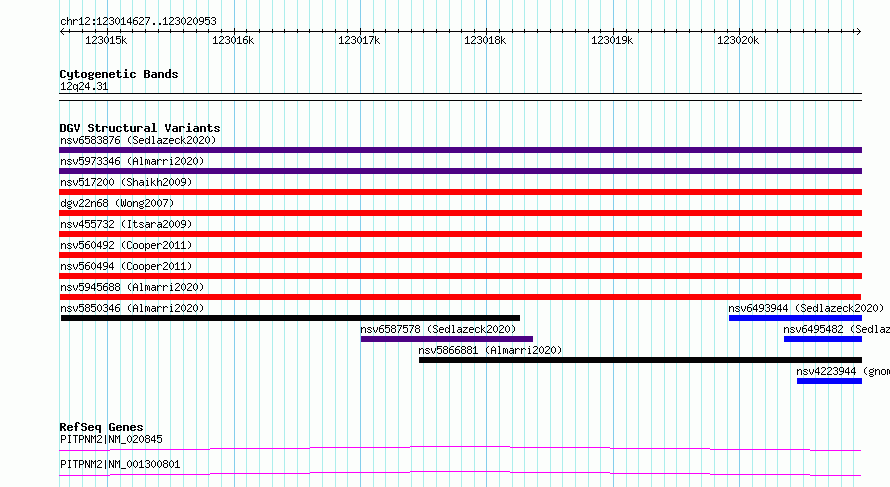This screenshot has width=890, height=487.
Task: Select the nsv6495482 blue variant bar
Action: (x=823, y=339)
